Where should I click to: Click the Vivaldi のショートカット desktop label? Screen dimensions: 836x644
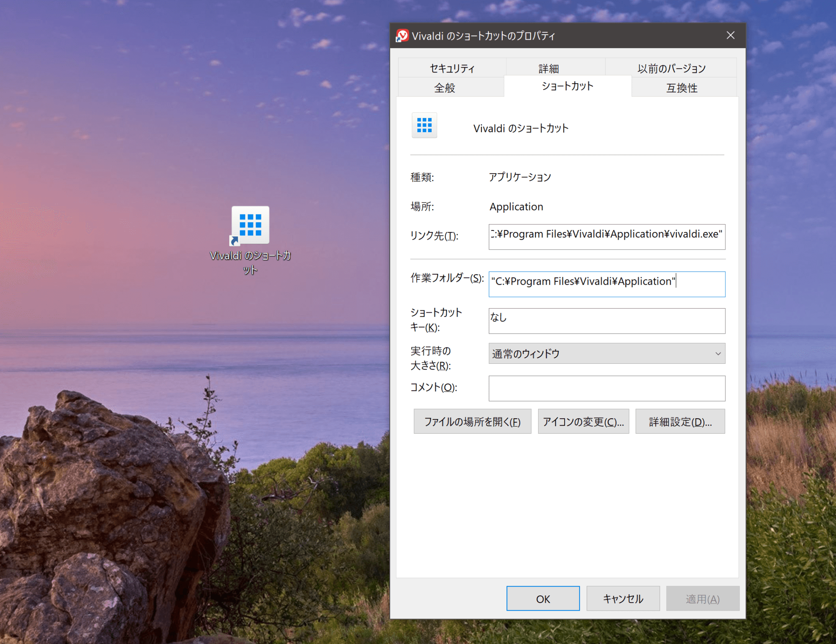point(250,263)
